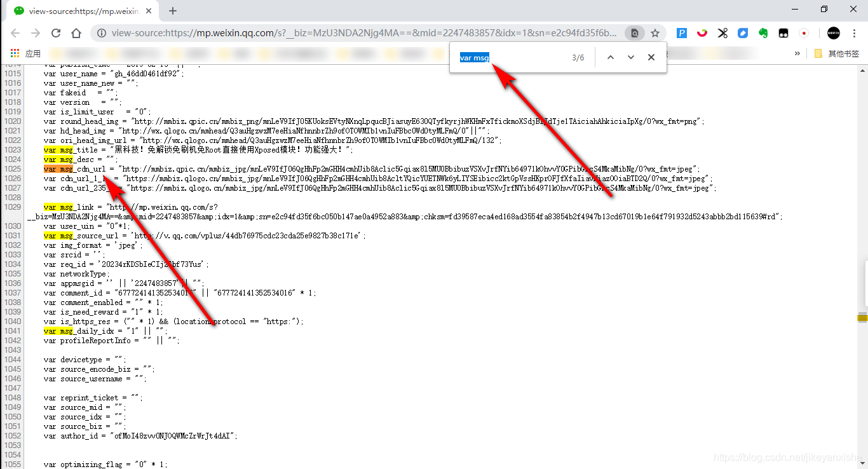Open the red swirl extension icon
The width and height of the screenshot is (868, 469).
pyautogui.click(x=702, y=33)
